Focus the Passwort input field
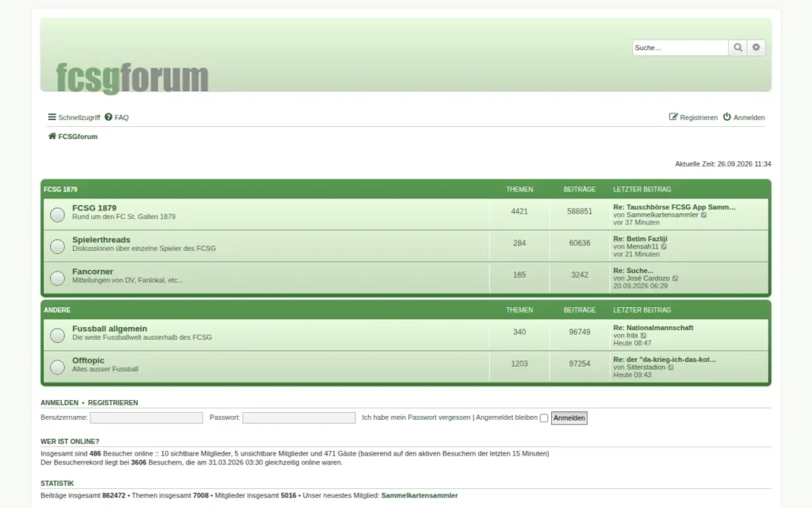The height and width of the screenshot is (508, 812). pyautogui.click(x=299, y=418)
